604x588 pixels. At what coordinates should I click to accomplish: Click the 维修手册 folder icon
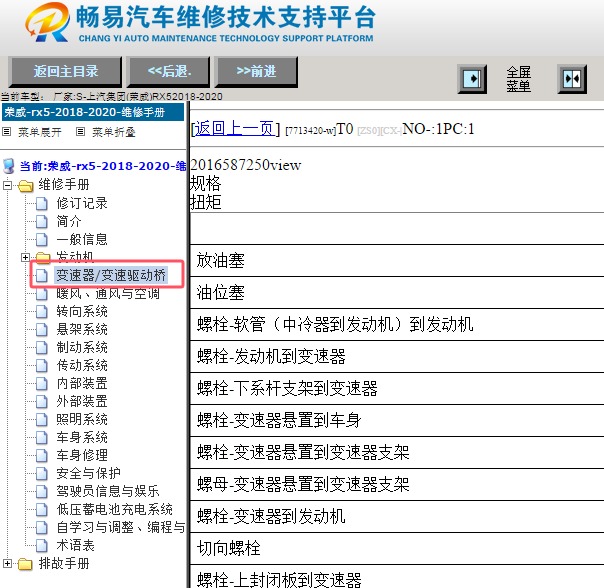[25, 186]
